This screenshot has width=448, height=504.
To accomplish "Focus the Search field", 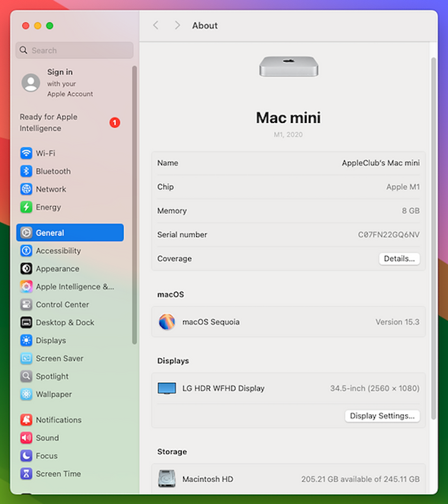I will click(x=74, y=50).
